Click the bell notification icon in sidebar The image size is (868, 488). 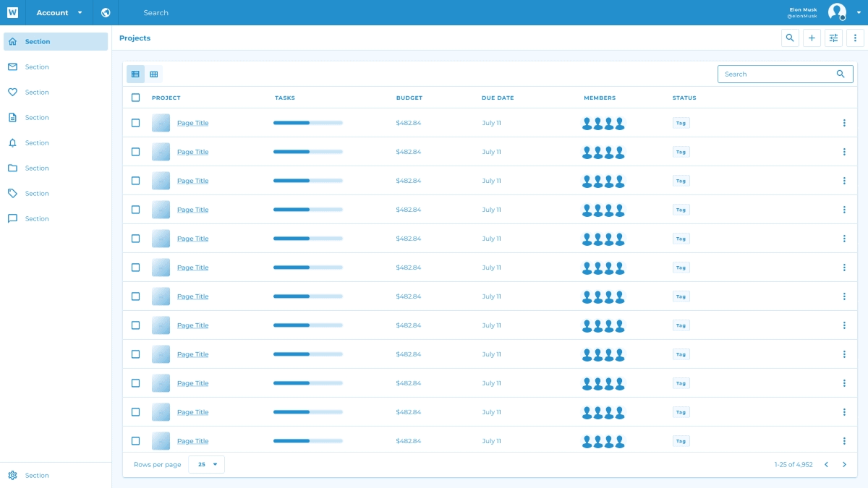(x=12, y=142)
